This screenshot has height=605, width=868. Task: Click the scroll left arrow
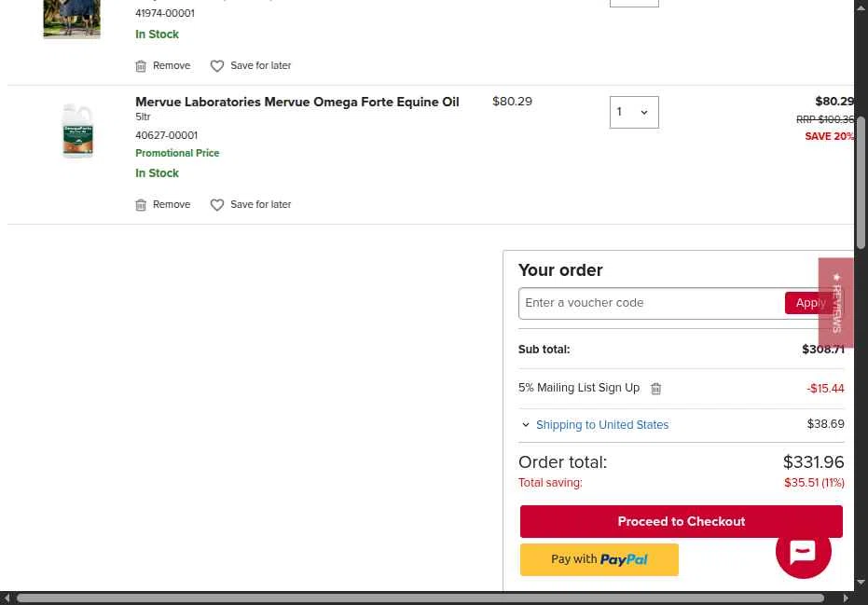pos(7,598)
